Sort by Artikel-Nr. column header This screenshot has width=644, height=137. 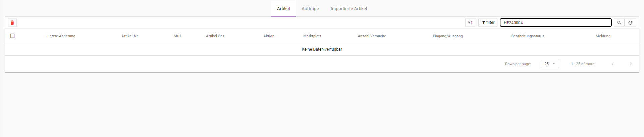(130, 36)
